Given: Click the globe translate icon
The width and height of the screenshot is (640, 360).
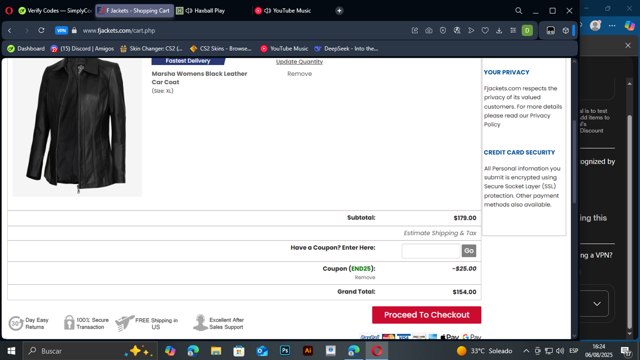Looking at the screenshot, I should pyautogui.click(x=457, y=31).
